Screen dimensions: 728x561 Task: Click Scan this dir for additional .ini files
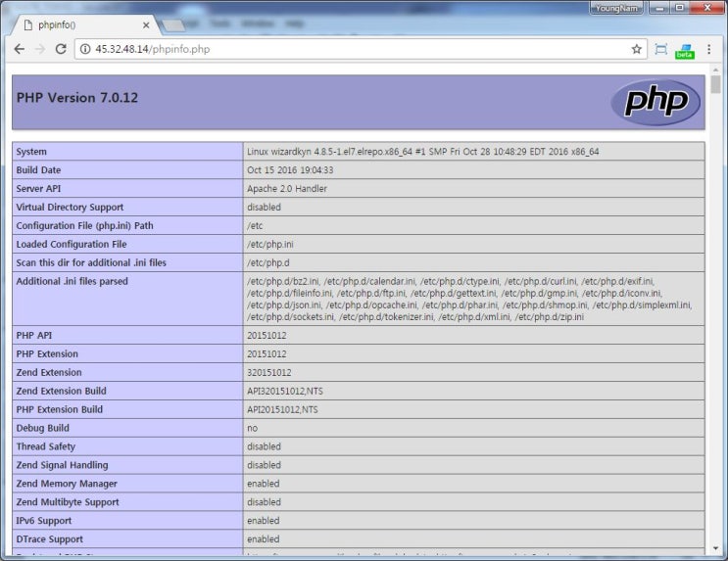click(91, 262)
